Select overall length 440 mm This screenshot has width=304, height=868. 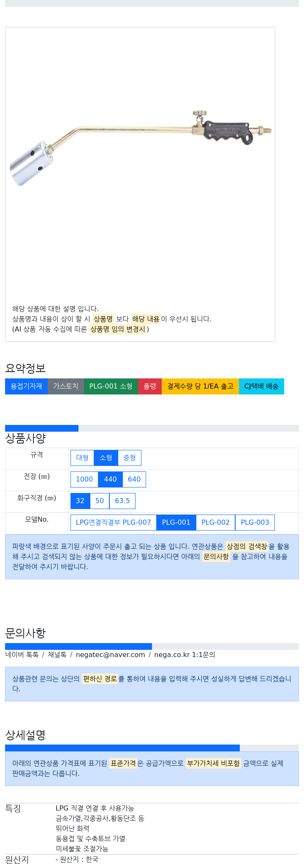tap(110, 479)
